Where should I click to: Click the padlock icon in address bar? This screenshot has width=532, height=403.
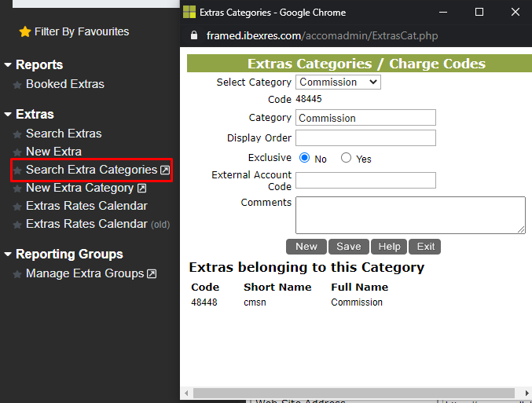[x=194, y=35]
